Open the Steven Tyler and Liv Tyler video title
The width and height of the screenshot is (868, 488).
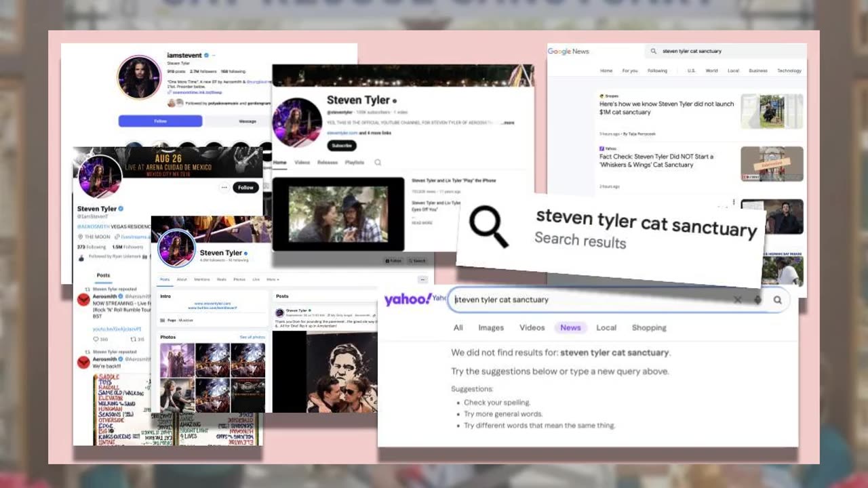click(454, 181)
